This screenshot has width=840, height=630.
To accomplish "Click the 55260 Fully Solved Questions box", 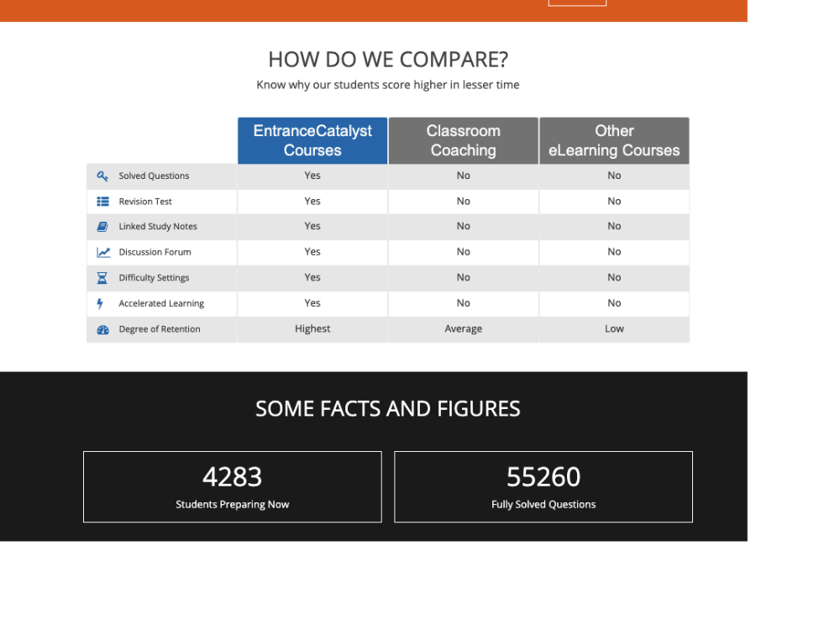I will (x=543, y=486).
